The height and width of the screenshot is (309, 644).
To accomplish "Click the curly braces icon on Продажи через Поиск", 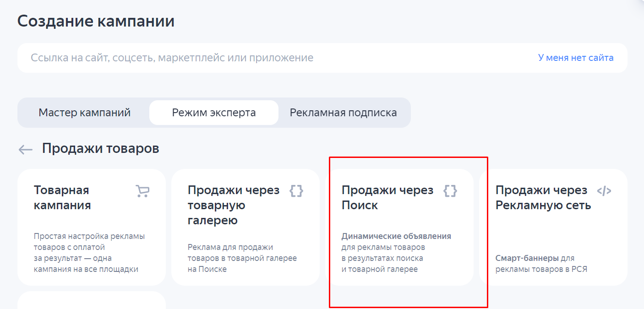I will click(x=451, y=191).
